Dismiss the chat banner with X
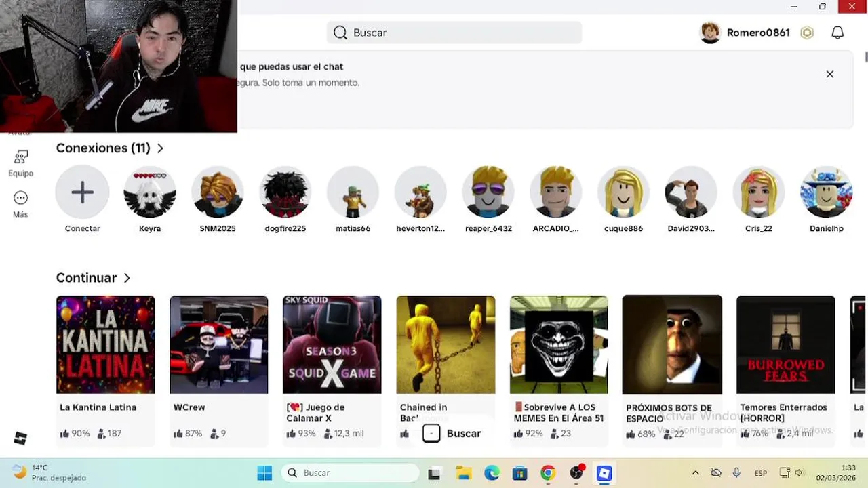The width and height of the screenshot is (868, 488). click(829, 74)
